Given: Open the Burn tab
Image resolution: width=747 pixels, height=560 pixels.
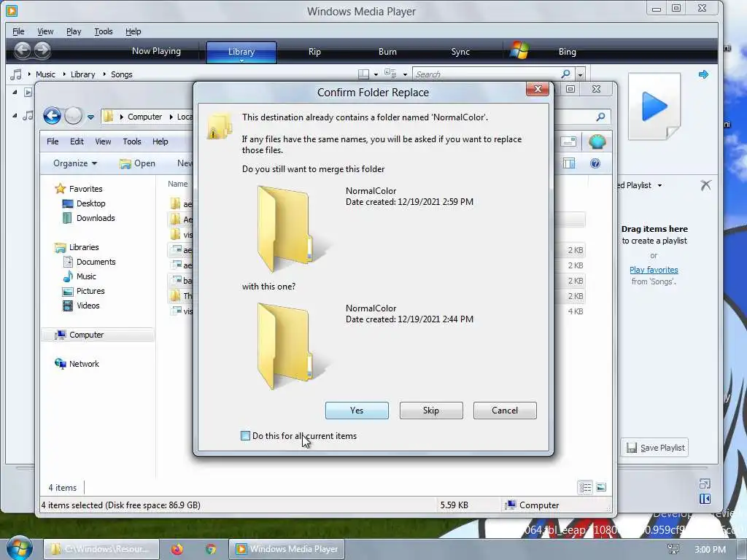Looking at the screenshot, I should (387, 52).
